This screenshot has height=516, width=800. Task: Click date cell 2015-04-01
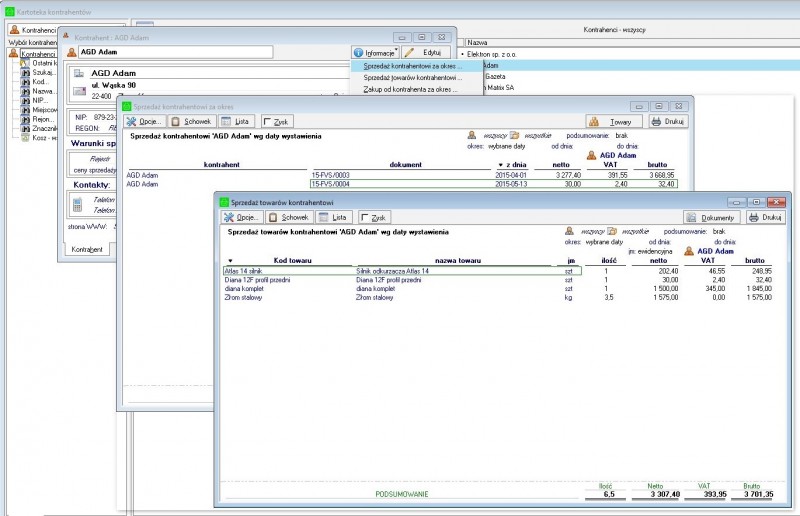point(511,175)
